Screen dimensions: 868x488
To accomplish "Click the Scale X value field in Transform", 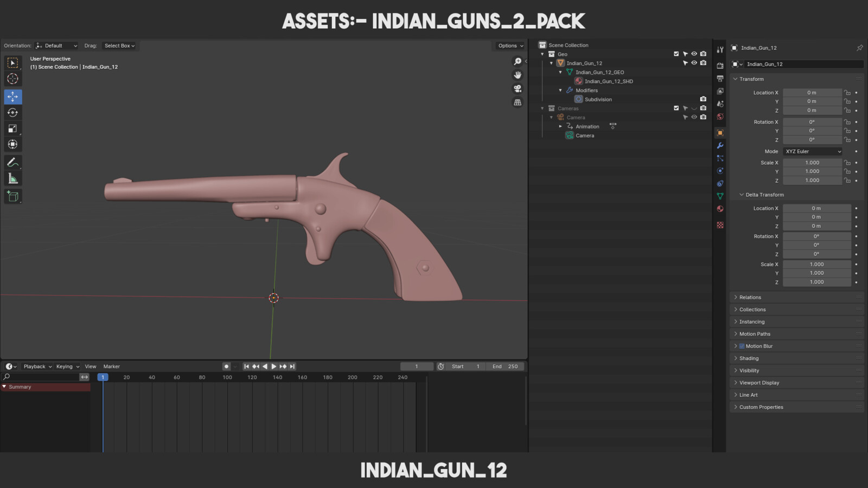I will coord(812,163).
